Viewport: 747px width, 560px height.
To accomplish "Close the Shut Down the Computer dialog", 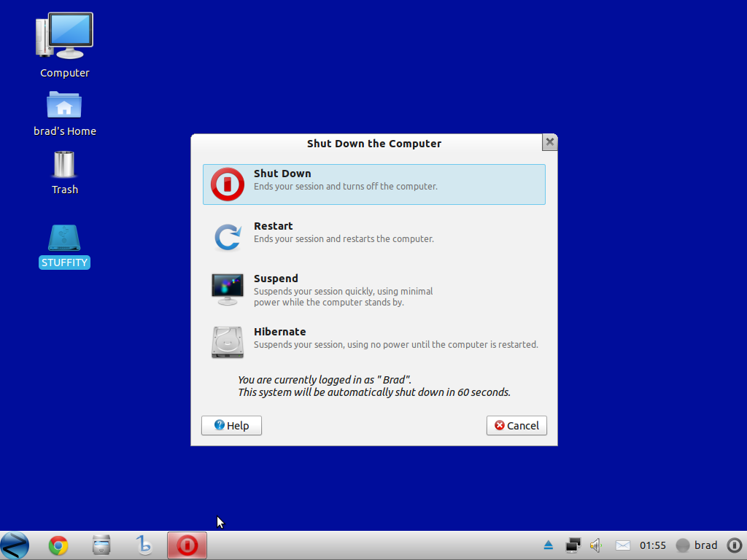I will 549,142.
